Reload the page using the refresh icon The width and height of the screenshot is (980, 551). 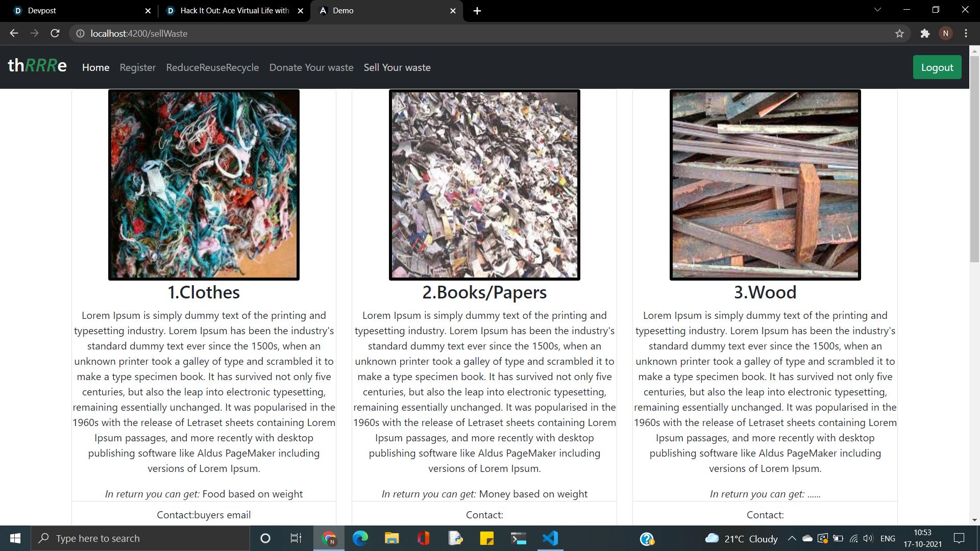click(x=55, y=34)
